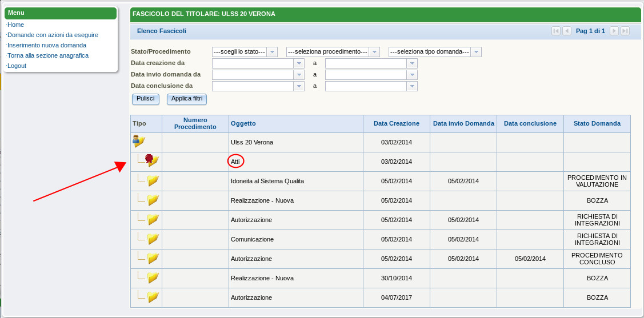Open 'Inserimento nuova domanda' menu item
Viewport: 644px width, 318px height.
coord(47,45)
